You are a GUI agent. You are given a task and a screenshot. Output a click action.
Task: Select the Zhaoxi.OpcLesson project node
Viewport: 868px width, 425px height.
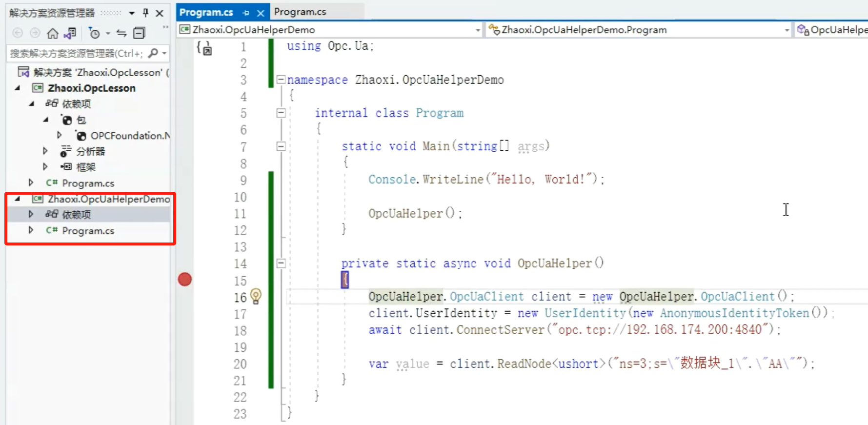tap(91, 88)
